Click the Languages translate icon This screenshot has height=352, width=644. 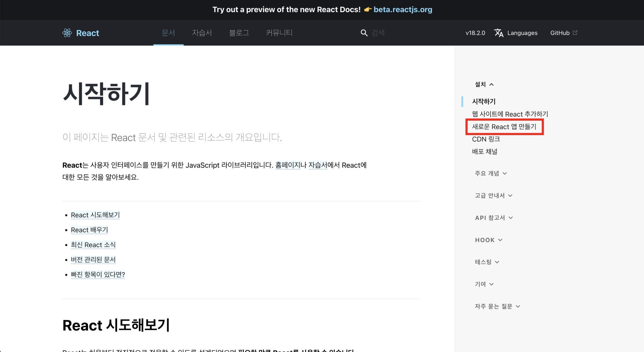tap(499, 33)
